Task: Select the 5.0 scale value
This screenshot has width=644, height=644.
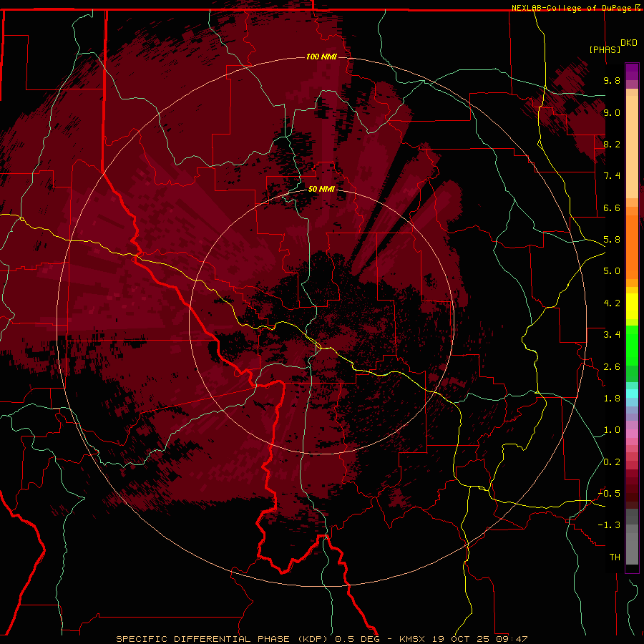Action: (612, 271)
